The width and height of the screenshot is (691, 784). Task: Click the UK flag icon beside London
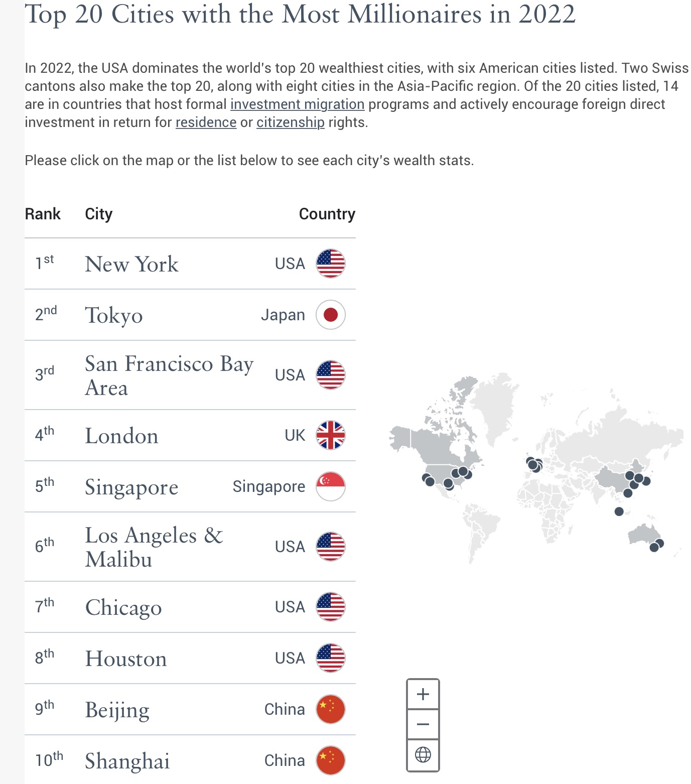pyautogui.click(x=330, y=435)
